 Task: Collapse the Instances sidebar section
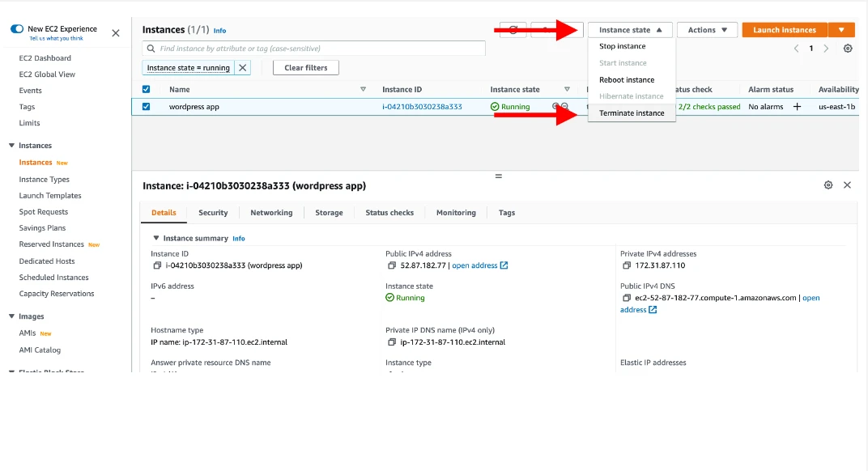[x=11, y=146]
